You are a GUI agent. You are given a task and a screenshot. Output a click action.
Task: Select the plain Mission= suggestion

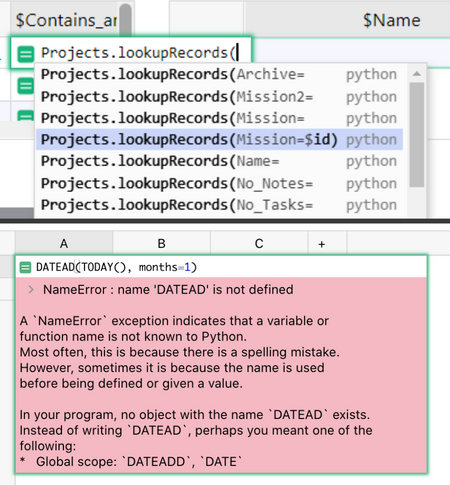tap(219, 118)
